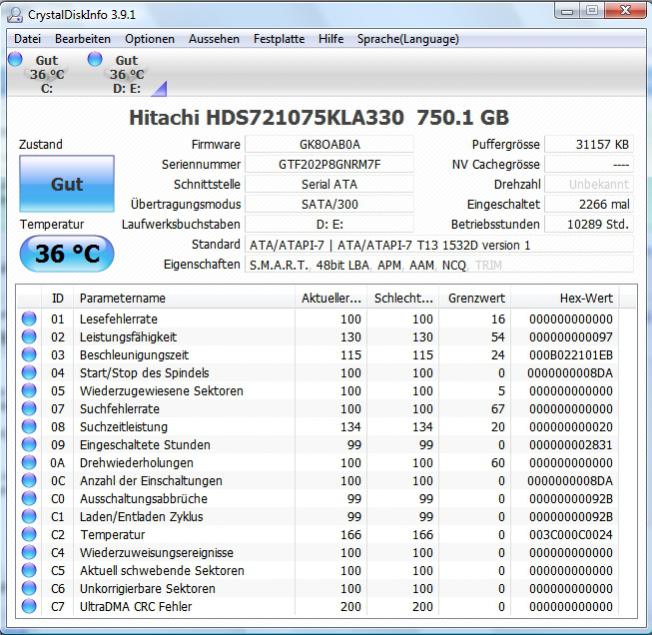Minimize the CrystalDiskInfo window

[568, 10]
